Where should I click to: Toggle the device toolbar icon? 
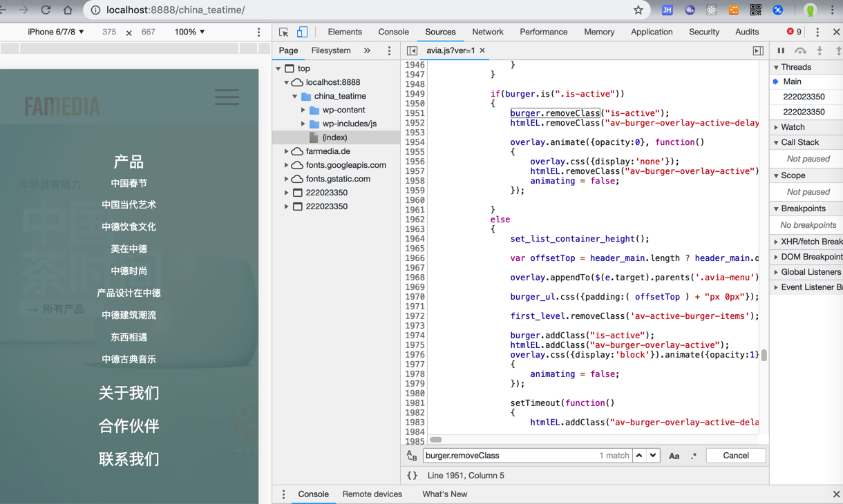pos(302,32)
